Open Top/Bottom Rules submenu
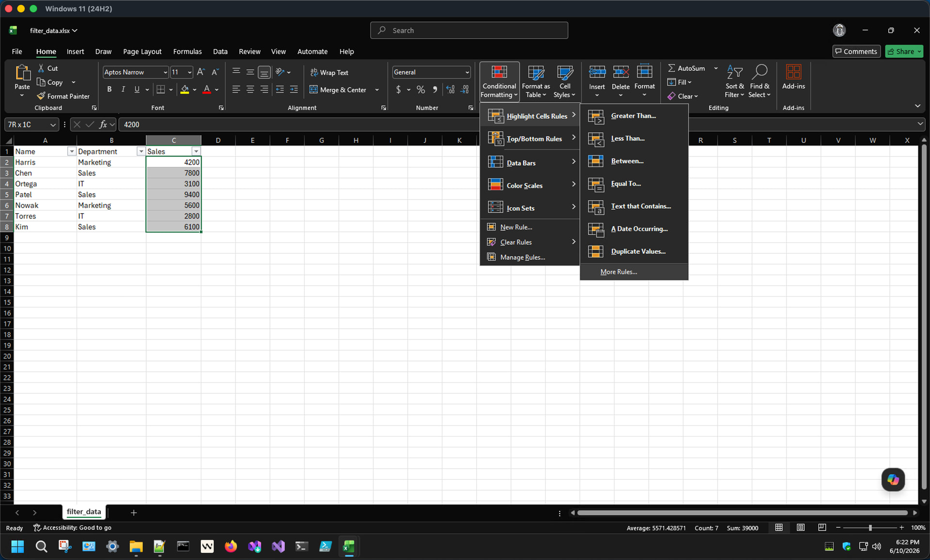 [x=530, y=139]
